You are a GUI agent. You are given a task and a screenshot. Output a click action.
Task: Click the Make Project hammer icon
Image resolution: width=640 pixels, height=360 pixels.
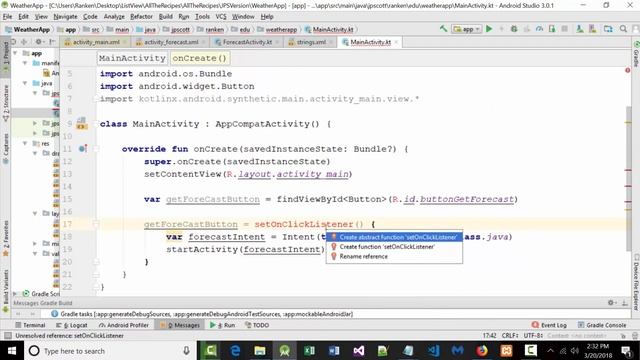tap(443, 29)
